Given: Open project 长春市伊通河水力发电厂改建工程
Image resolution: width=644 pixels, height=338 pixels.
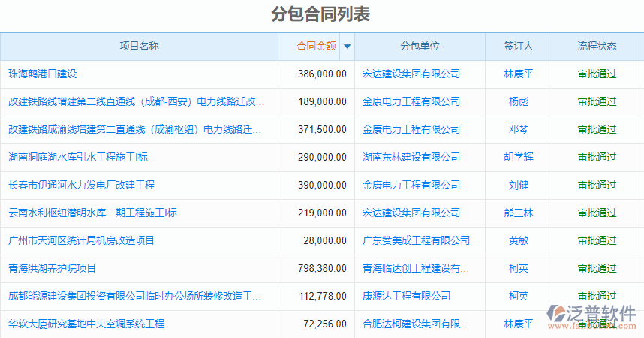Looking at the screenshot, I should (x=81, y=185).
